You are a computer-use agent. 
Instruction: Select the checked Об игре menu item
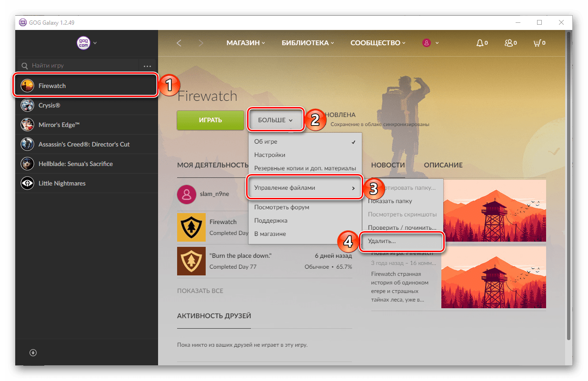click(305, 142)
